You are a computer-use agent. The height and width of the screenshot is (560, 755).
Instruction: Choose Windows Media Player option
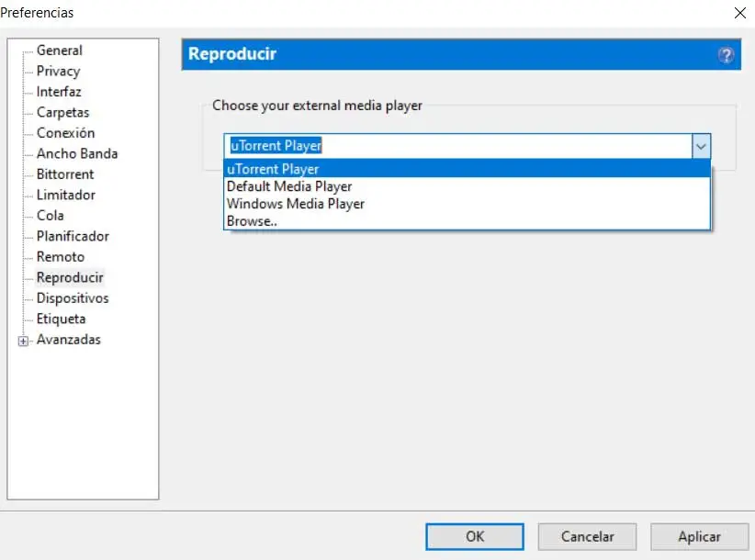pyautogui.click(x=468, y=204)
